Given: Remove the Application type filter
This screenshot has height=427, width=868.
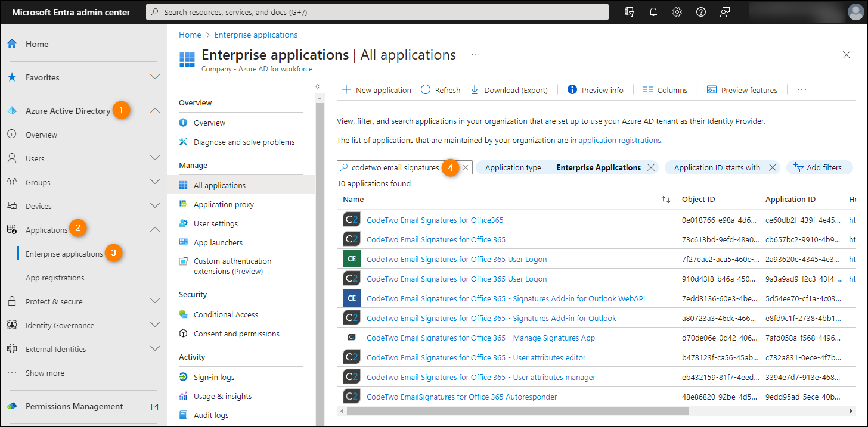Looking at the screenshot, I should 651,168.
